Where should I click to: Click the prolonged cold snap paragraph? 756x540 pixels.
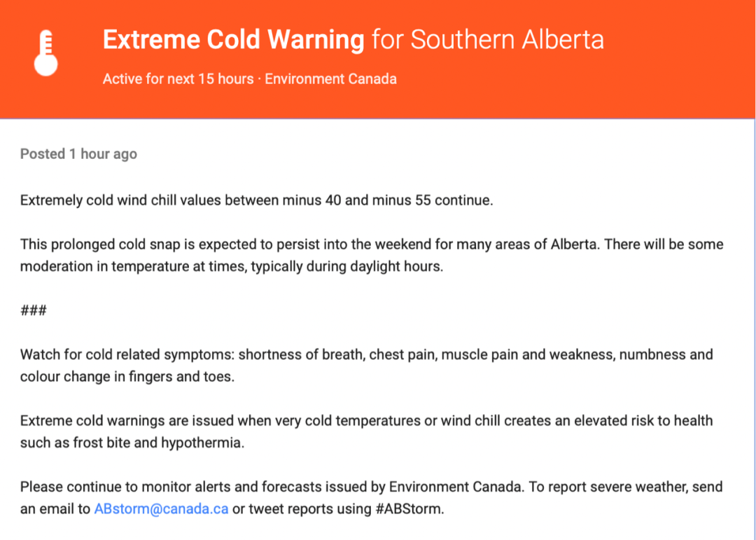click(x=372, y=255)
